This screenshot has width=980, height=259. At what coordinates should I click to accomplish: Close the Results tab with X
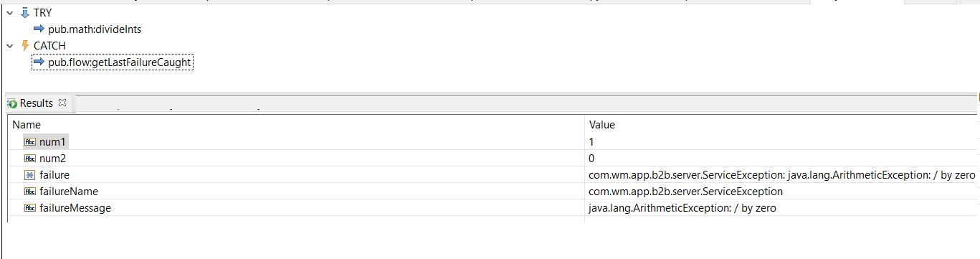[x=62, y=103]
